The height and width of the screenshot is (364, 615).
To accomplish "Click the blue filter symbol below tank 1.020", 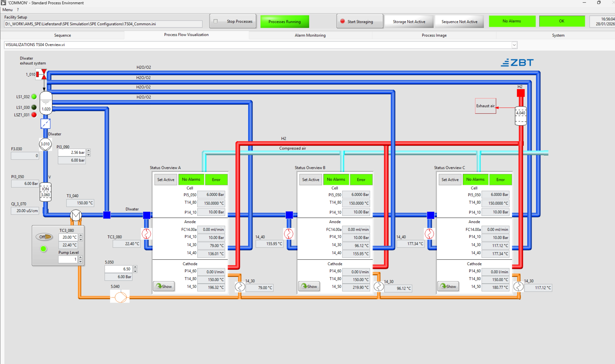I will coord(46,124).
